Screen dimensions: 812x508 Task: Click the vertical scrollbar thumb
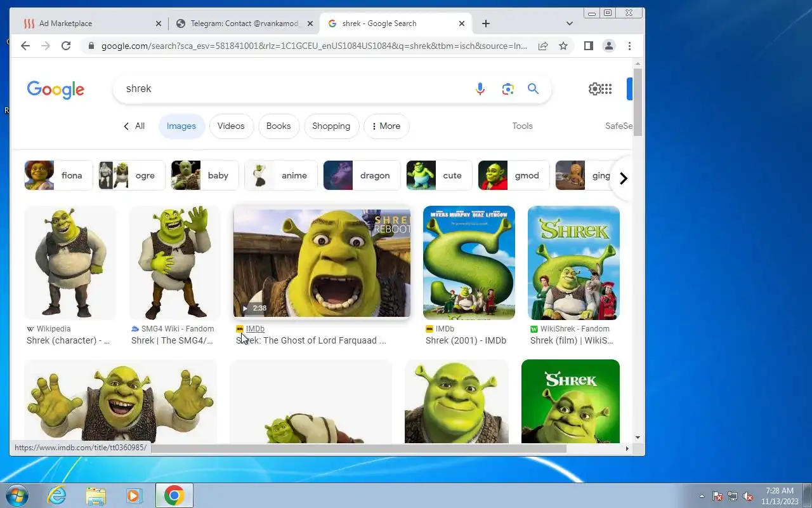(638, 102)
